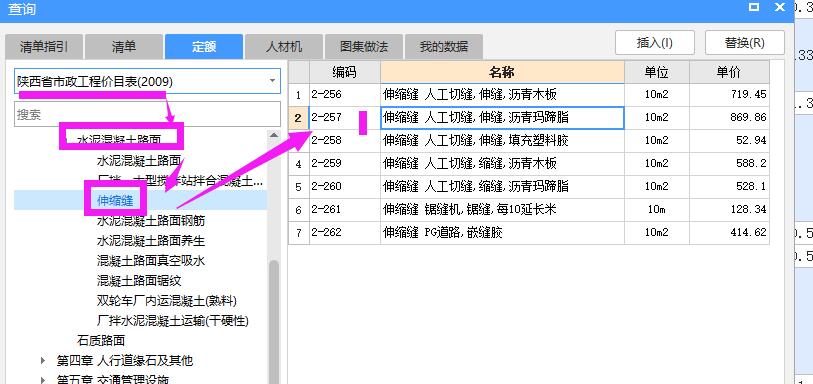Select the 混凝土路面锯纹 tree node

coord(139,281)
